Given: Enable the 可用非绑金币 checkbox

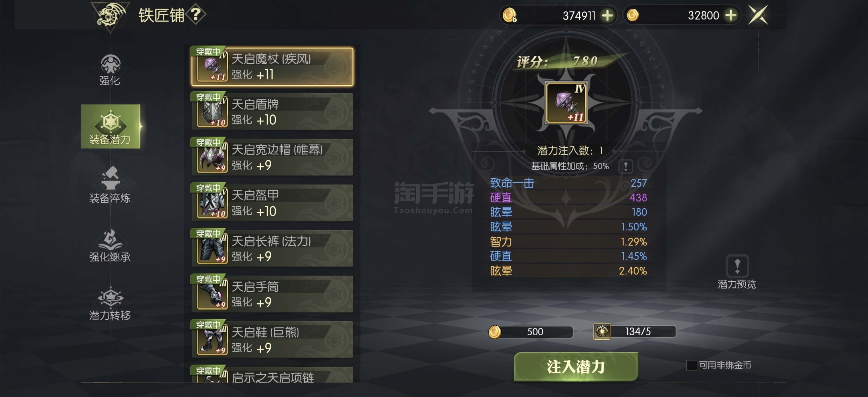Looking at the screenshot, I should [691, 365].
